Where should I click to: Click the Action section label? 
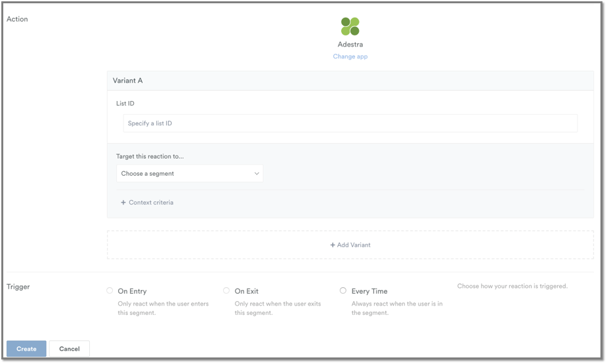(x=17, y=19)
